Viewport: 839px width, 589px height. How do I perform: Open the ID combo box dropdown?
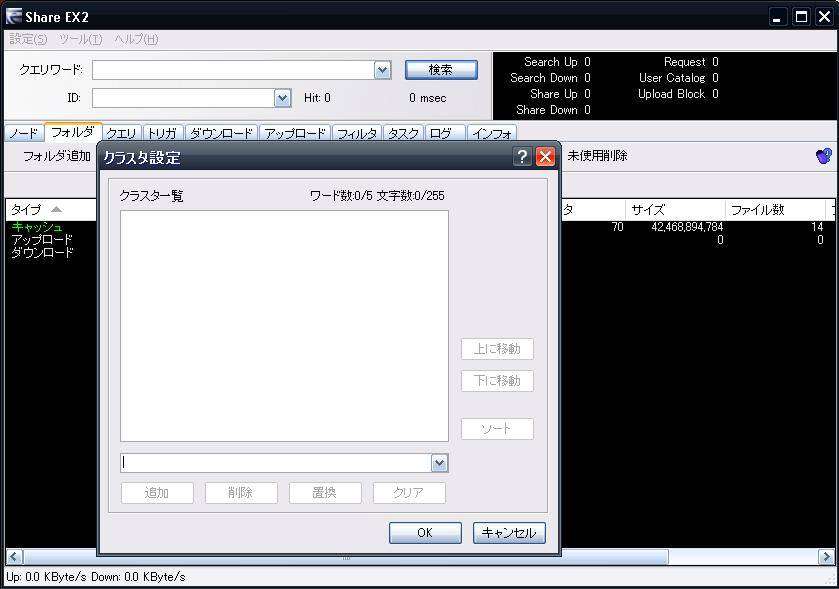282,98
